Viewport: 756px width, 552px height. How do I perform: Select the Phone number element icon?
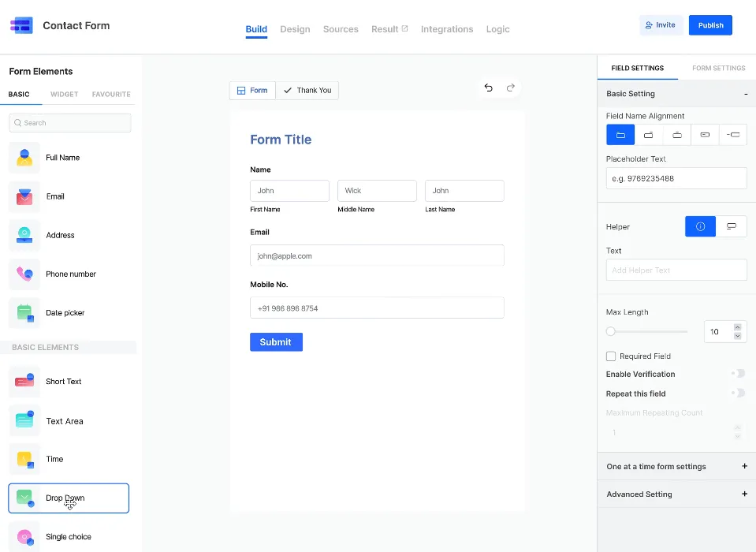(x=24, y=274)
